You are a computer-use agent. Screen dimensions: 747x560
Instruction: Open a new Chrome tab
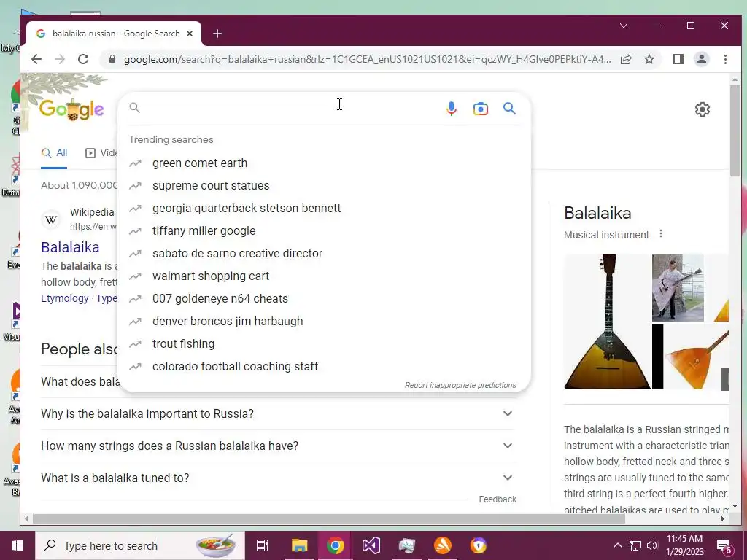tap(217, 34)
